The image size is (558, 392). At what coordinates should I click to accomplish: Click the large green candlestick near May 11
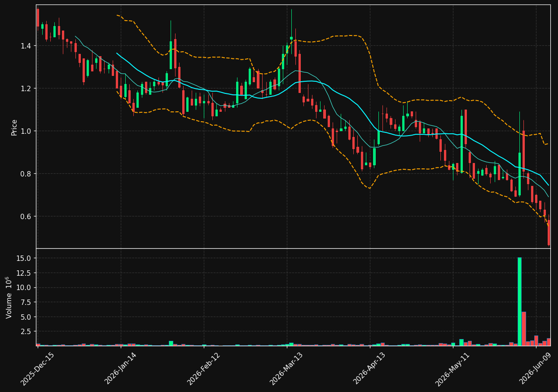pyautogui.click(x=461, y=144)
